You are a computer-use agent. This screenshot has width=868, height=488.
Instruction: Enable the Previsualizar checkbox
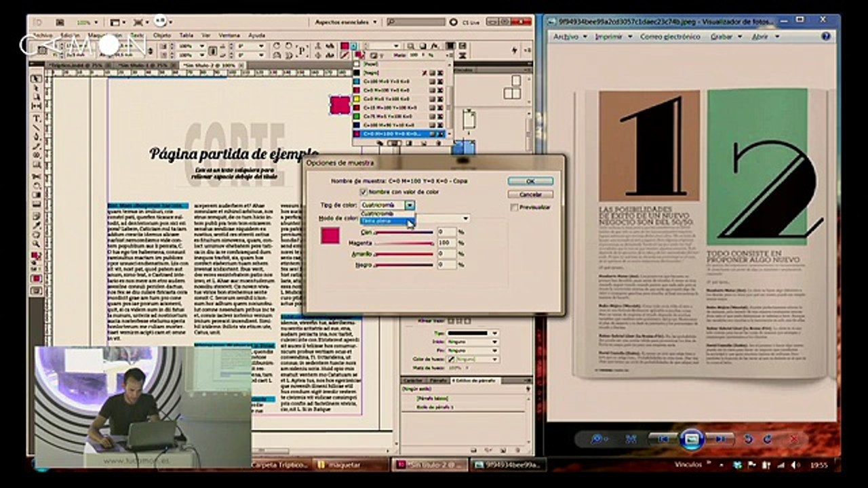click(513, 207)
